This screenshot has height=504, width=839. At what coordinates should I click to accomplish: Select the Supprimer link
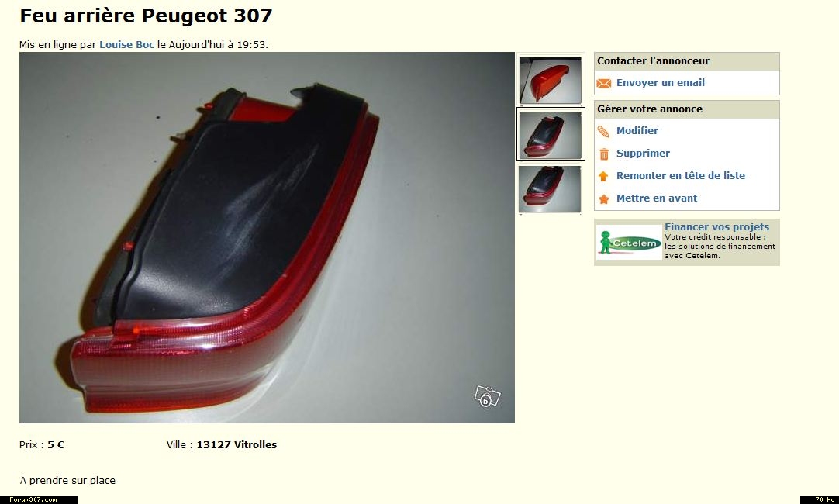coord(643,153)
